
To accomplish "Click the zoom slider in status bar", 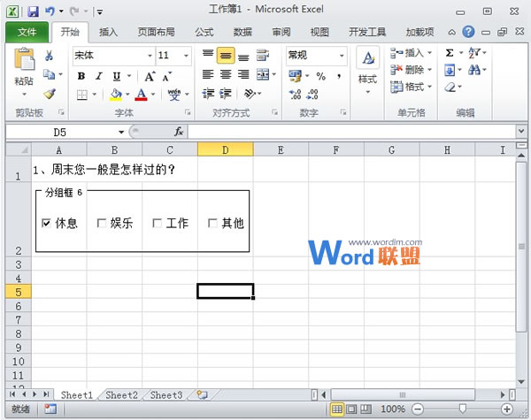I will (x=463, y=410).
